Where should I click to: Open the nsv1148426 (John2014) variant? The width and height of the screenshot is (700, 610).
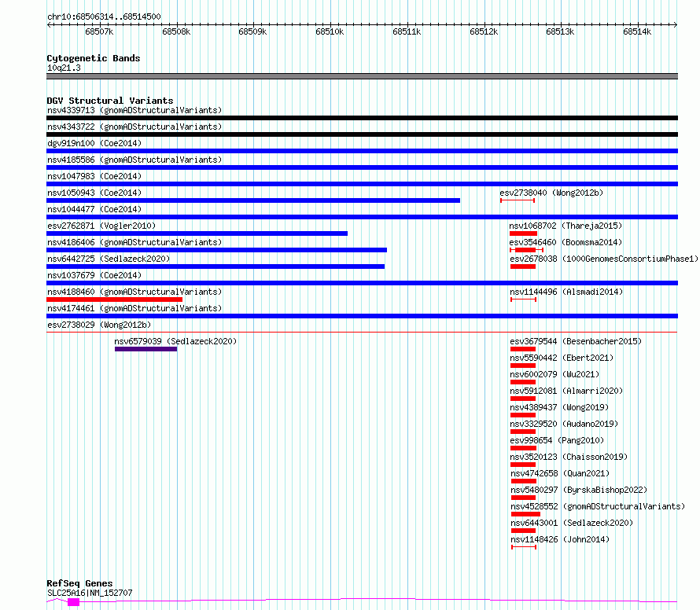point(560,539)
